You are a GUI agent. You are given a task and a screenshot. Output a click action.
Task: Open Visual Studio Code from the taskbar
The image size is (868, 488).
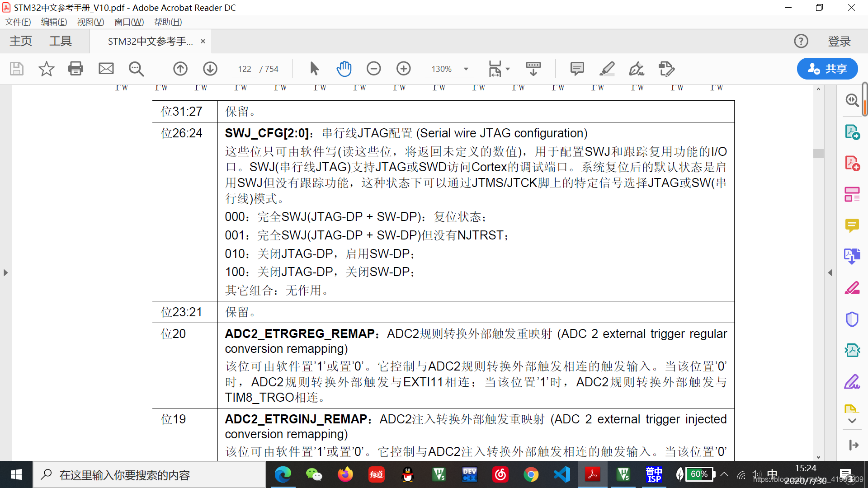pos(562,474)
